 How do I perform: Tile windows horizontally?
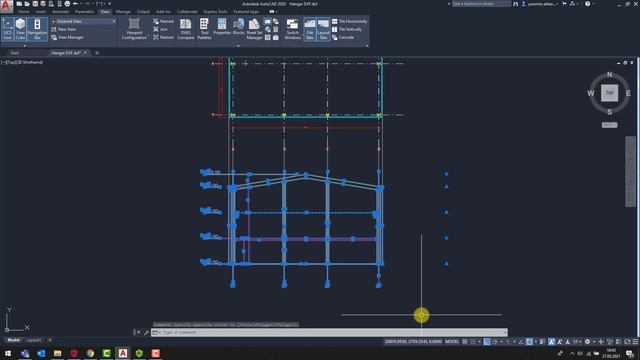point(350,21)
